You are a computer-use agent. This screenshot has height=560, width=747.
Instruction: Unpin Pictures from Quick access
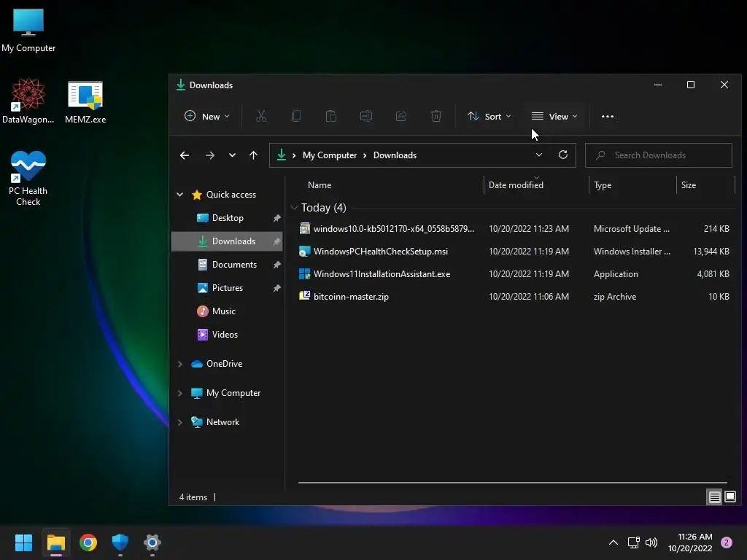(x=276, y=288)
